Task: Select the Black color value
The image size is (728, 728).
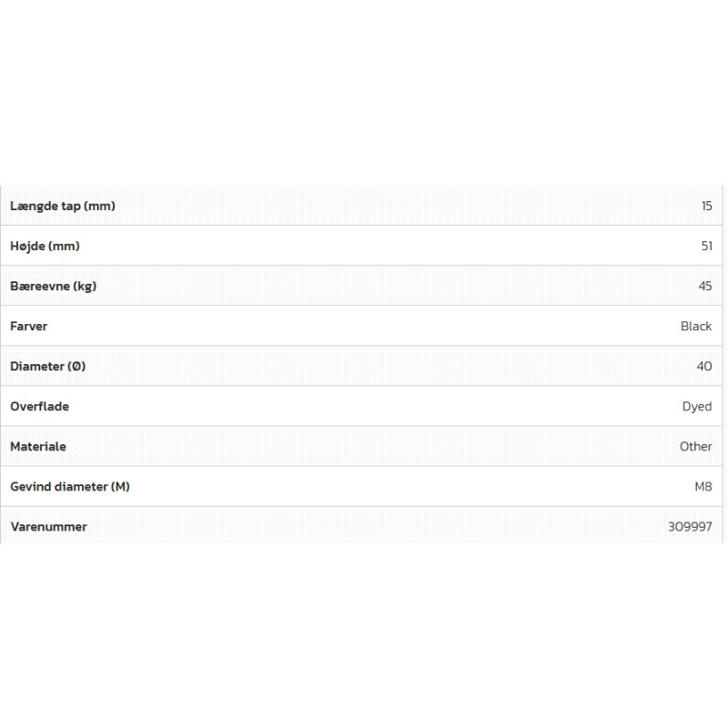Action: [x=696, y=326]
